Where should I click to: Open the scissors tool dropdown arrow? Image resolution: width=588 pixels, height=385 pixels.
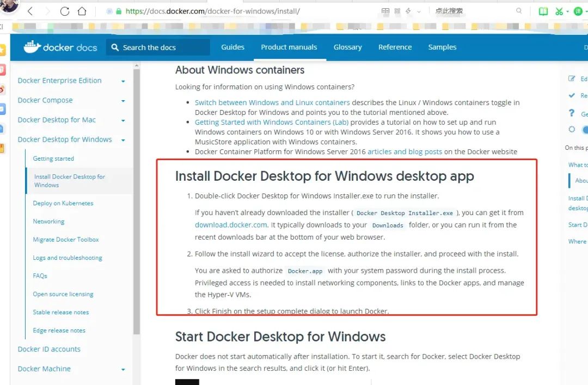[567, 11]
